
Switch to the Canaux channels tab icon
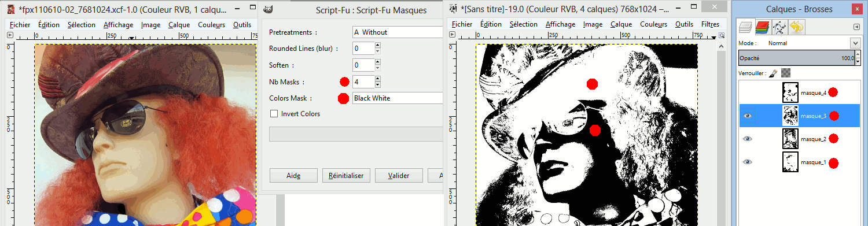(762, 27)
